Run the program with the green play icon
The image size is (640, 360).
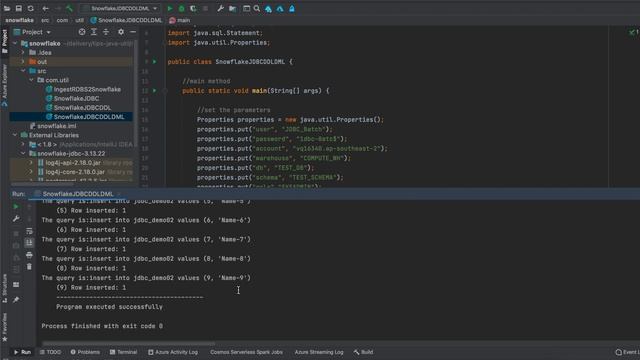[170, 8]
